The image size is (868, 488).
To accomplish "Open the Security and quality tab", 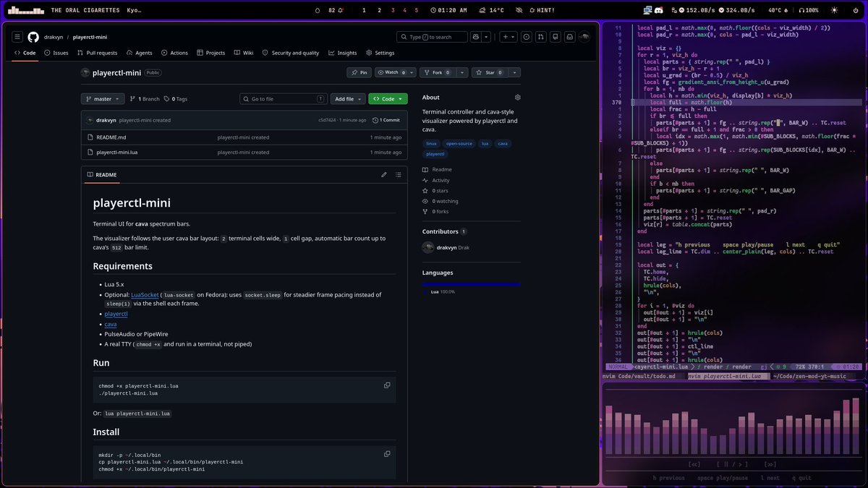I will [x=290, y=53].
